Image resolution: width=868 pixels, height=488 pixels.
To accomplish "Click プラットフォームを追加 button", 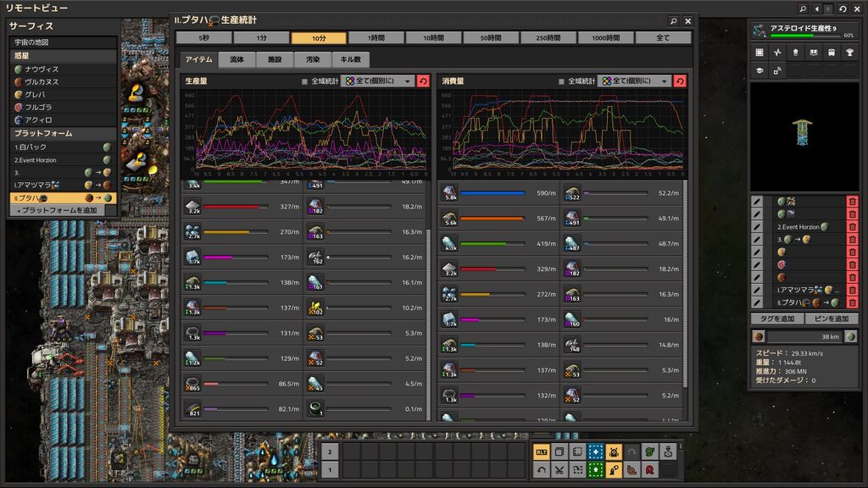I will (x=58, y=210).
